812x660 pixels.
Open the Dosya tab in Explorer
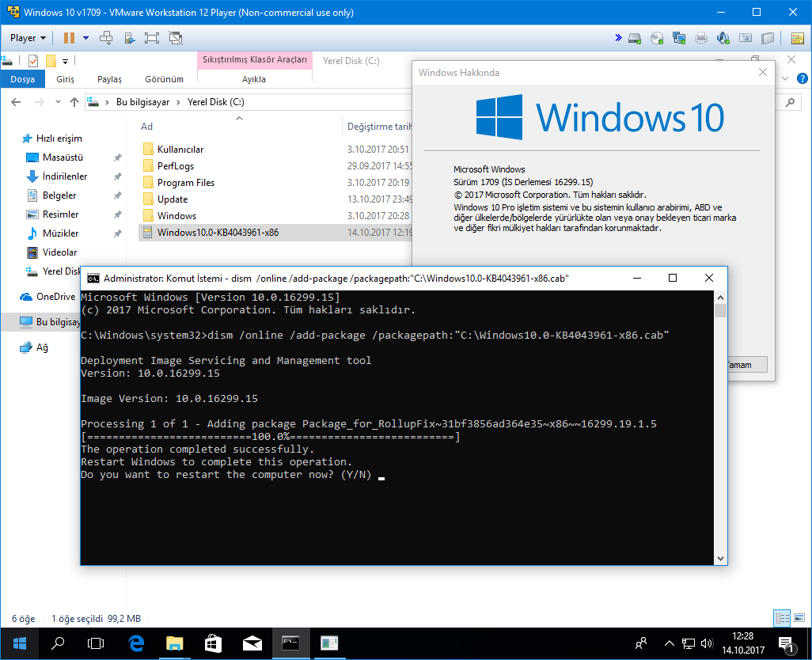click(23, 79)
